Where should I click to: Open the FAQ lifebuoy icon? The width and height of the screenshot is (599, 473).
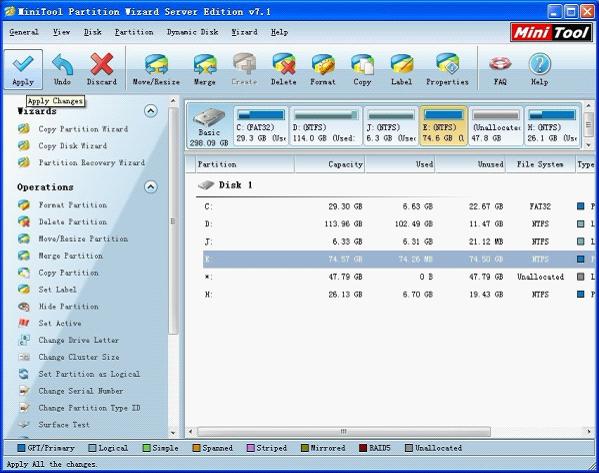click(500, 70)
